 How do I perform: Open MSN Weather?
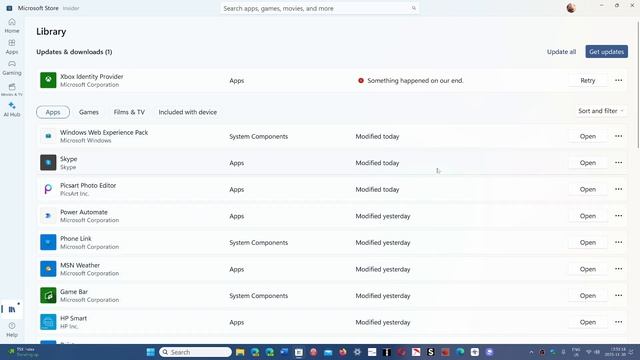(x=588, y=269)
